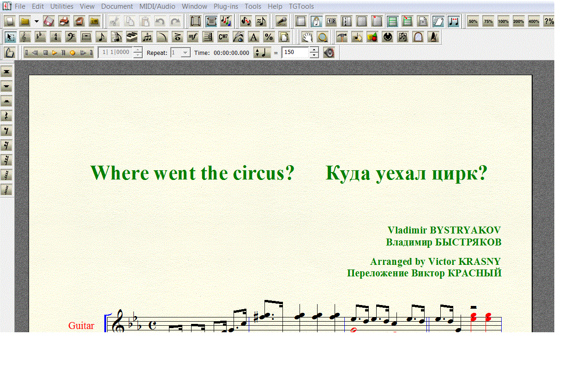Open the File menu

pos(20,6)
